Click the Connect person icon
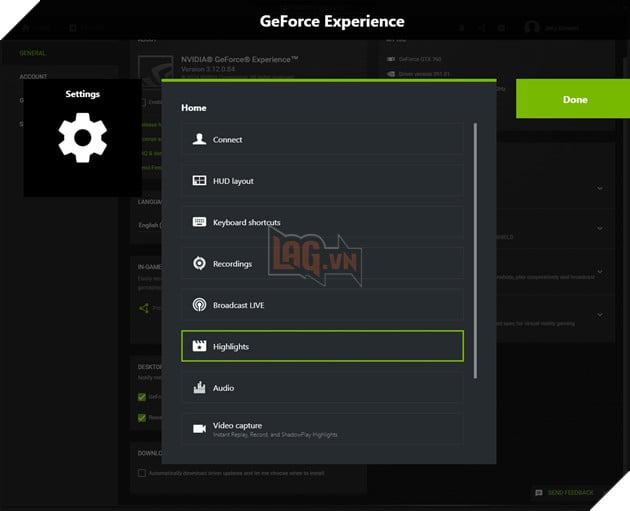Image resolution: width=630 pixels, height=511 pixels. click(x=199, y=139)
